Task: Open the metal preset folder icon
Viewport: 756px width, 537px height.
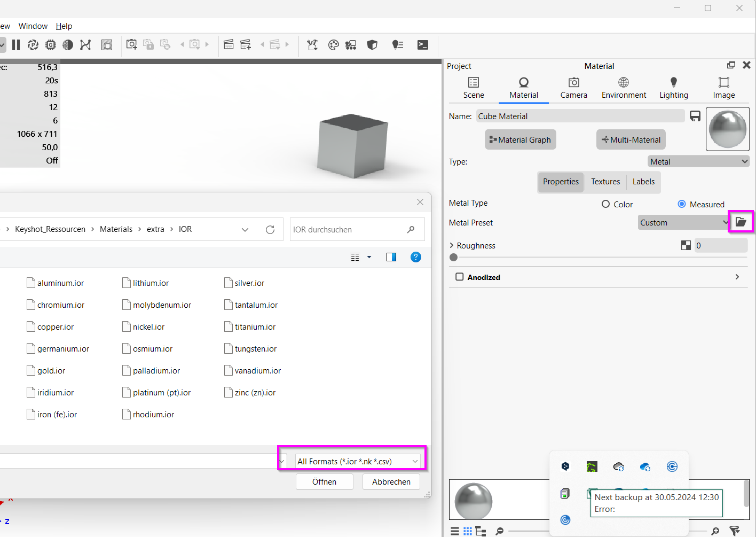Action: point(741,222)
